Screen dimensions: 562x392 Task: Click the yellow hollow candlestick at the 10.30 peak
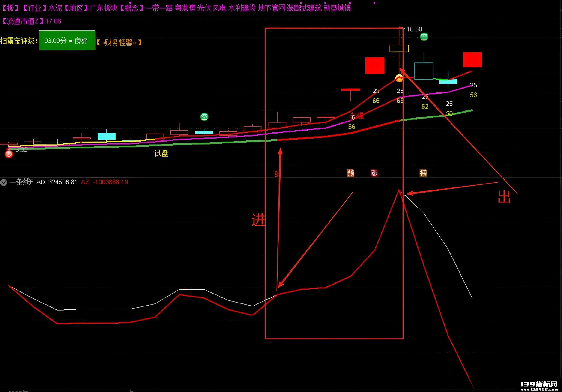tap(399, 48)
